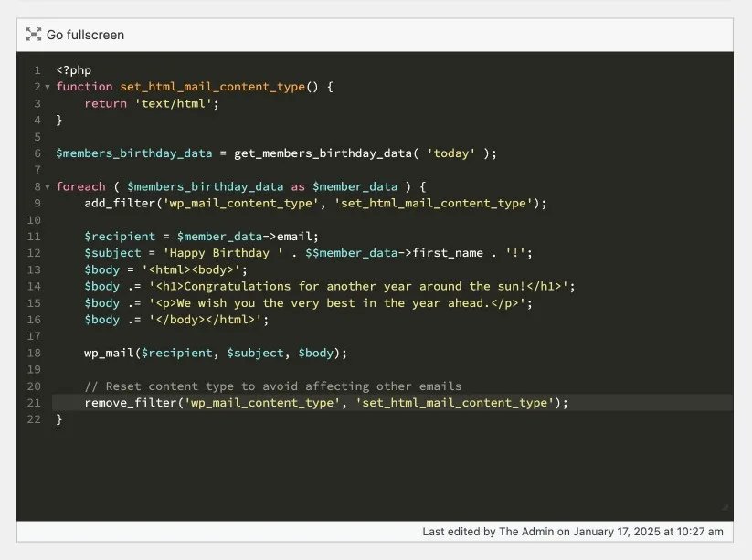This screenshot has width=752, height=560.
Task: Click the Go fullscreen expand icon
Action: click(34, 35)
